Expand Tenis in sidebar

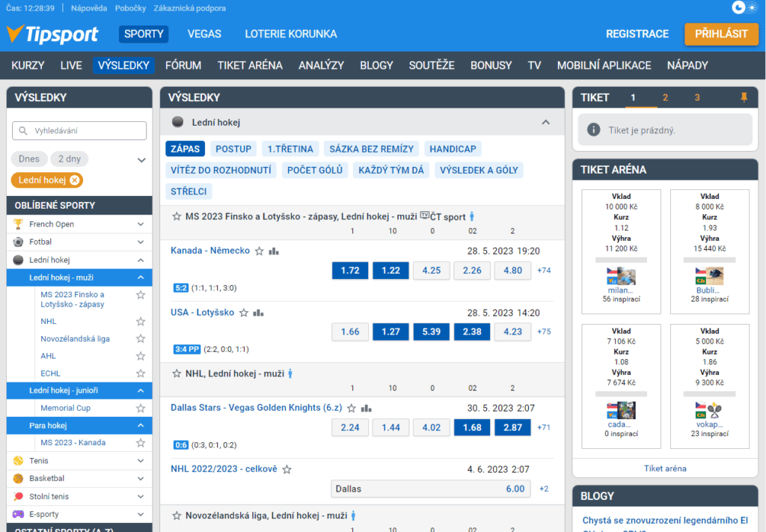(x=141, y=461)
